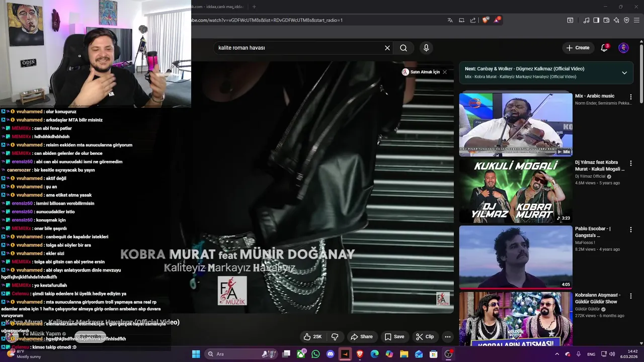Click the YouTube search magnifier button

[x=404, y=48]
